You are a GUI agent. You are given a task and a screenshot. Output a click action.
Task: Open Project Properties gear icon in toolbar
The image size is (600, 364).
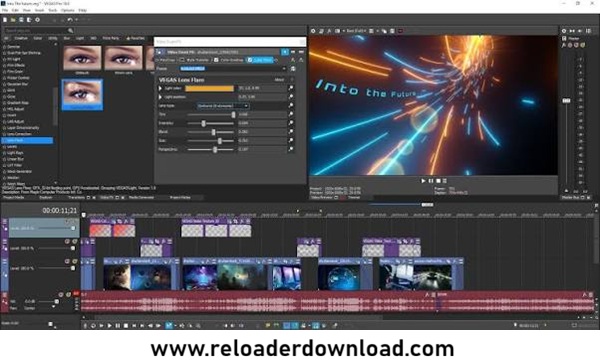pos(38,20)
